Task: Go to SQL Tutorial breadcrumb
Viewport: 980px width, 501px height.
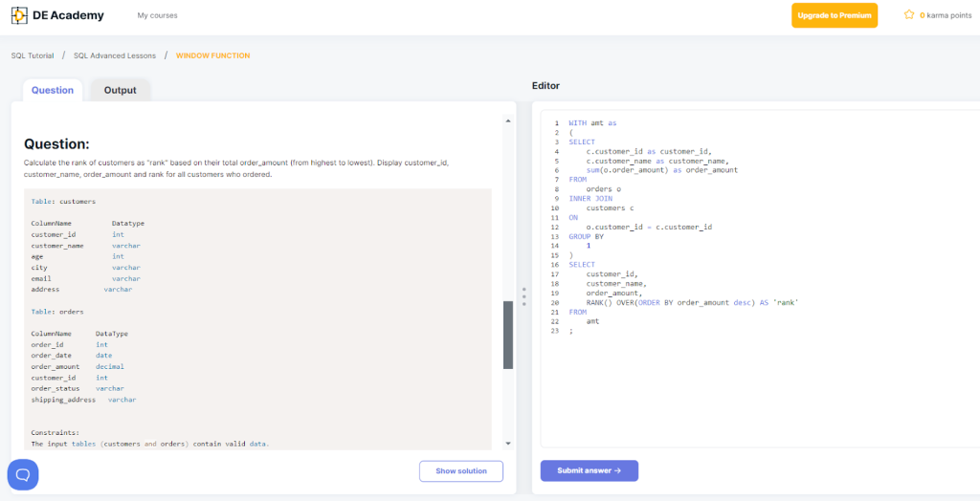Action: [33, 55]
